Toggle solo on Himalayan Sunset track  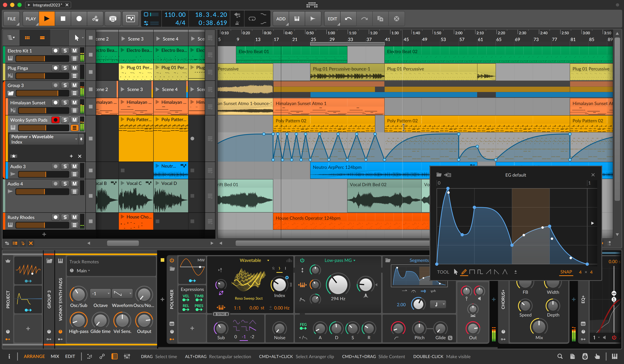[x=66, y=103]
